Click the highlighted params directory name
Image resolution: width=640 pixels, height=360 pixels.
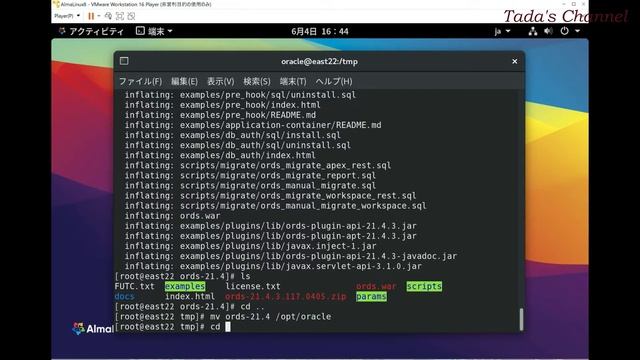[x=371, y=296]
